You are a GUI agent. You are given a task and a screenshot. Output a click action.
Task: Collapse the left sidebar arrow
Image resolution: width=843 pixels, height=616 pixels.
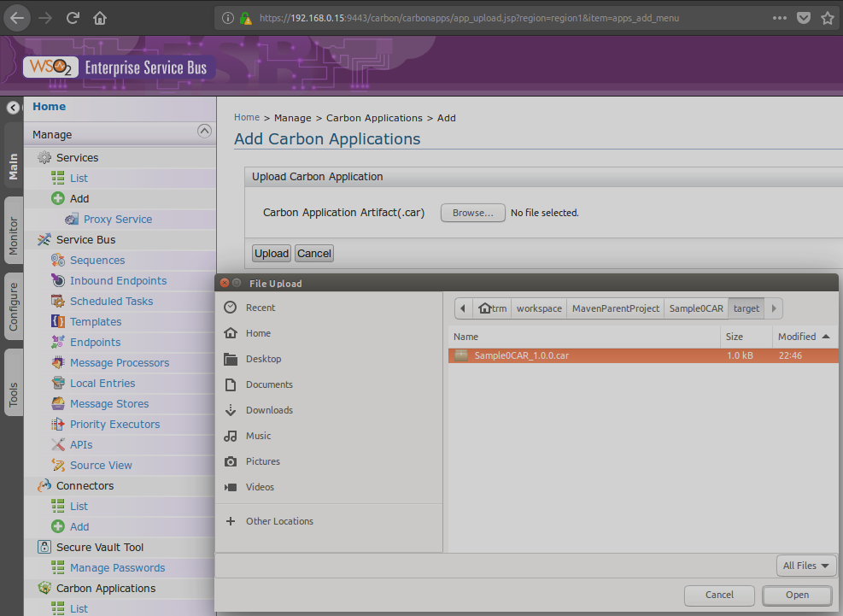13,108
